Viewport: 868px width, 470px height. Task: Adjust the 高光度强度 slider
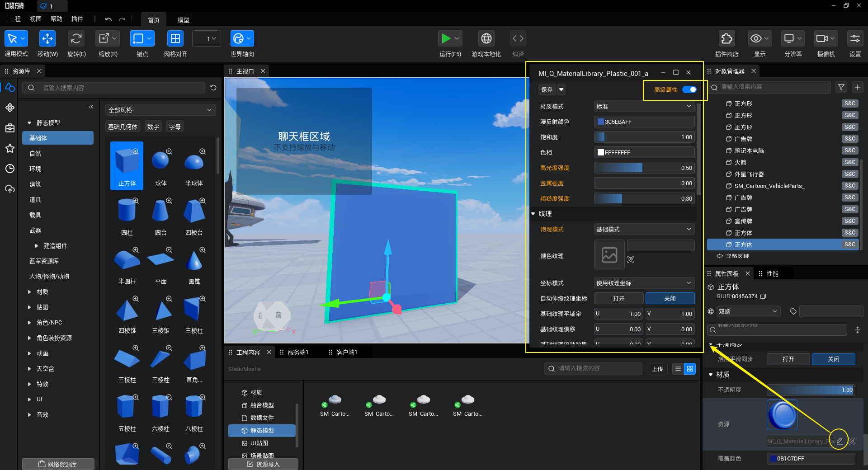point(644,168)
